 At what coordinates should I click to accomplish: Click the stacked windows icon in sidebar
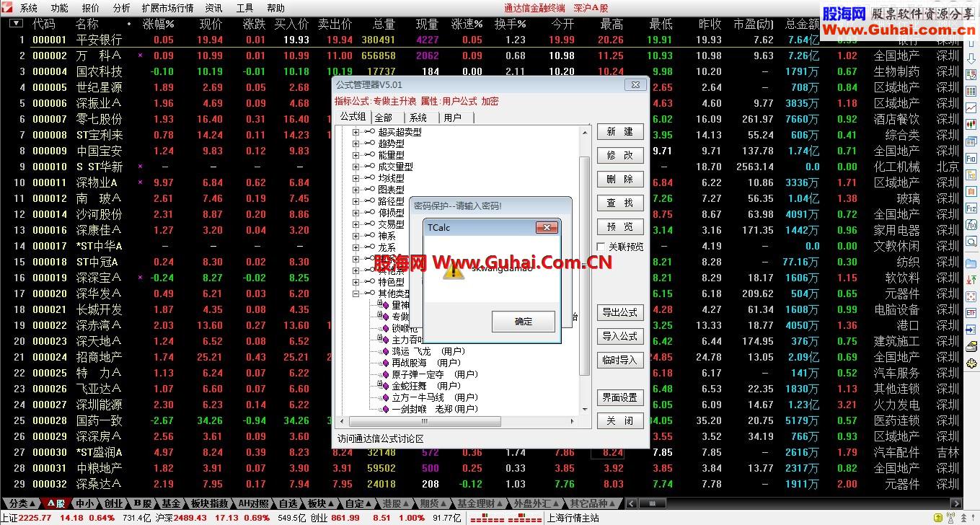tap(971, 141)
